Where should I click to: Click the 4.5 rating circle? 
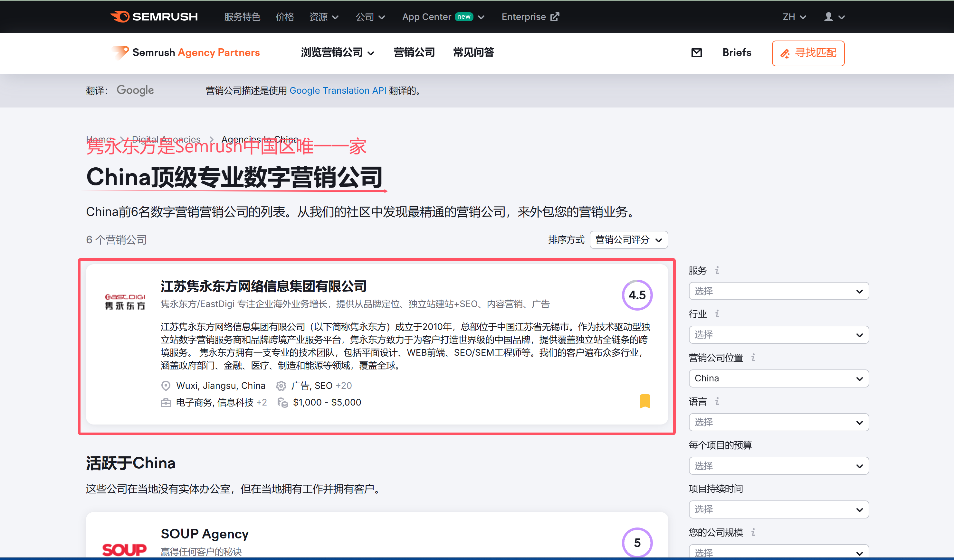[637, 295]
